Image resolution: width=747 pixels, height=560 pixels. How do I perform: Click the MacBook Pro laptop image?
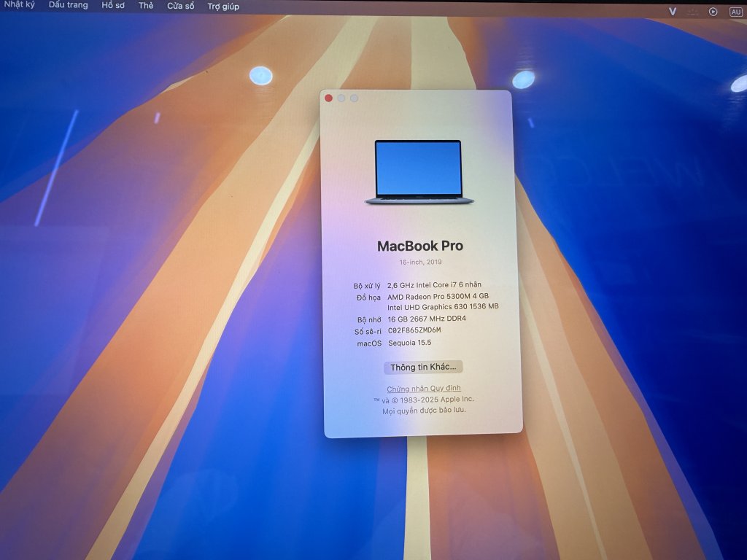pyautogui.click(x=419, y=172)
